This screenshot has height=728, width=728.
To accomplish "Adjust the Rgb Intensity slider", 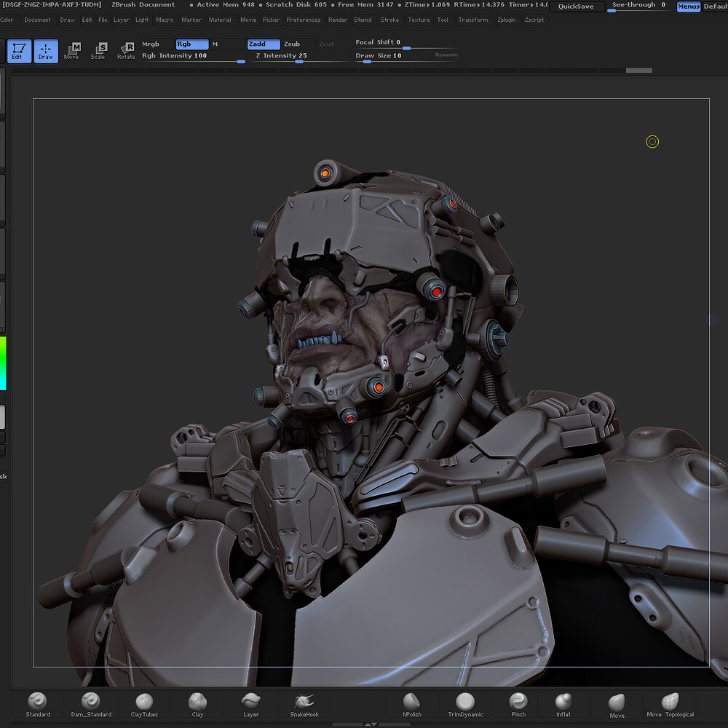I will tap(193, 57).
